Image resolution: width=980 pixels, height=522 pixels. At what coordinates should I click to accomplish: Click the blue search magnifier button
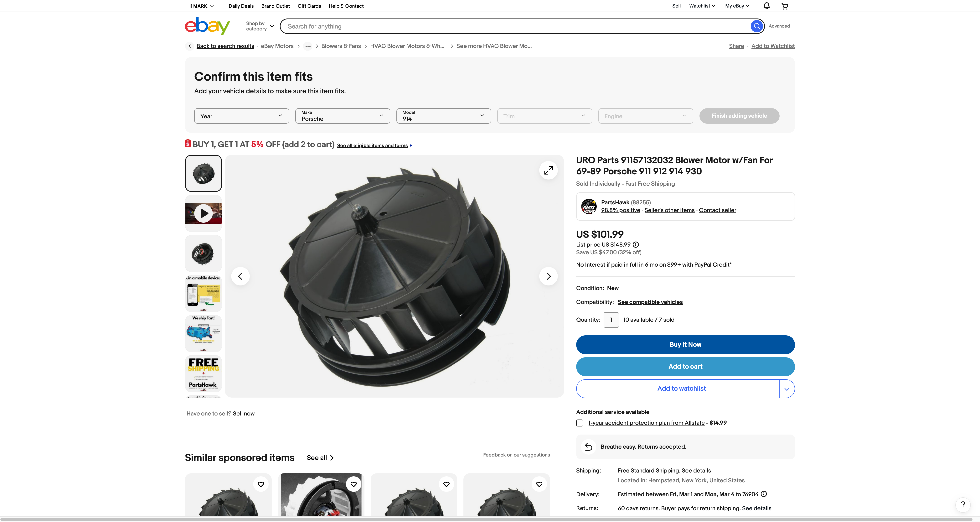click(757, 26)
